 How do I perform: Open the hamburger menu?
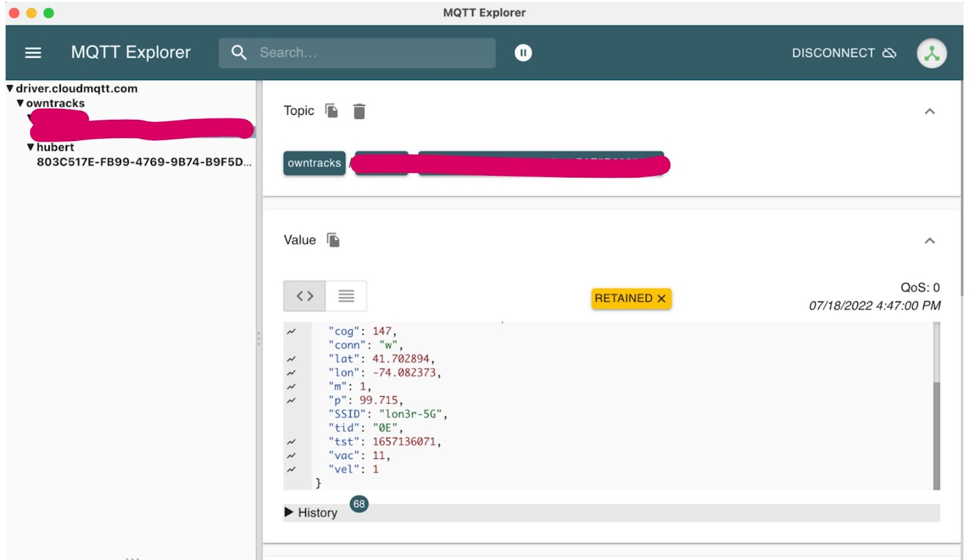click(x=33, y=53)
